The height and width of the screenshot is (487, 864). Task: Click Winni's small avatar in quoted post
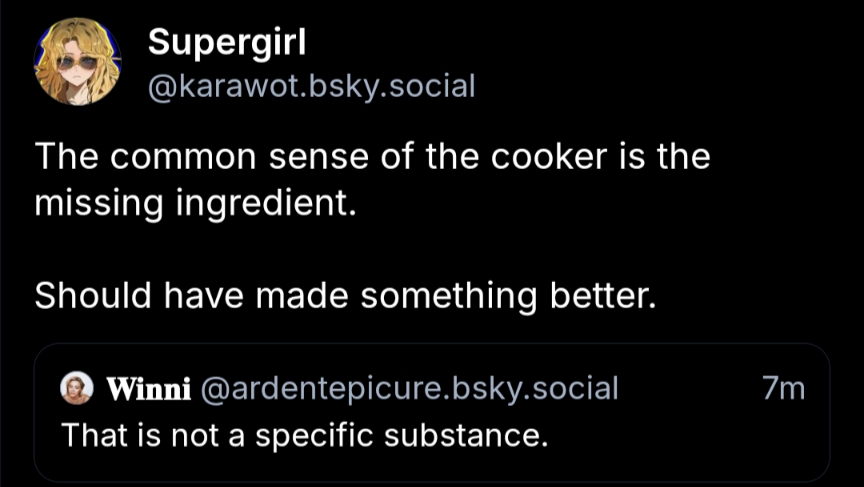(x=77, y=388)
